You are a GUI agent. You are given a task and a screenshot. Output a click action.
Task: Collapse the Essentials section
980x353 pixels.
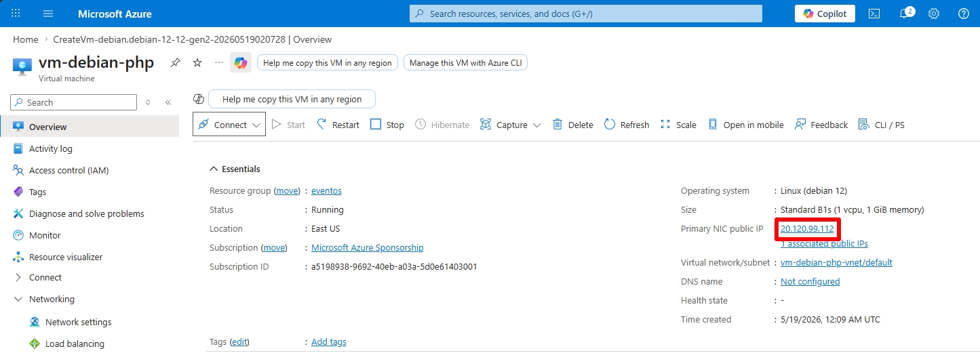click(235, 169)
